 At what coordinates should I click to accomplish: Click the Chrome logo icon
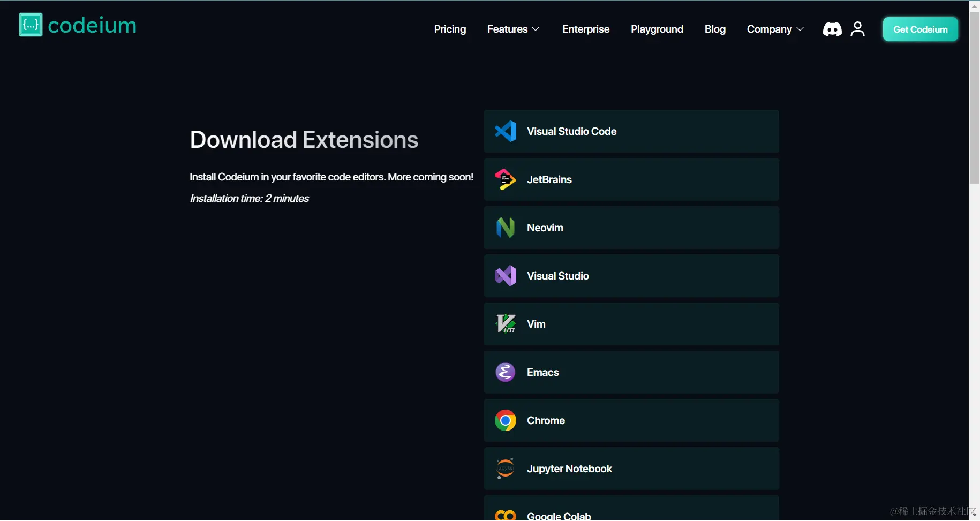506,420
